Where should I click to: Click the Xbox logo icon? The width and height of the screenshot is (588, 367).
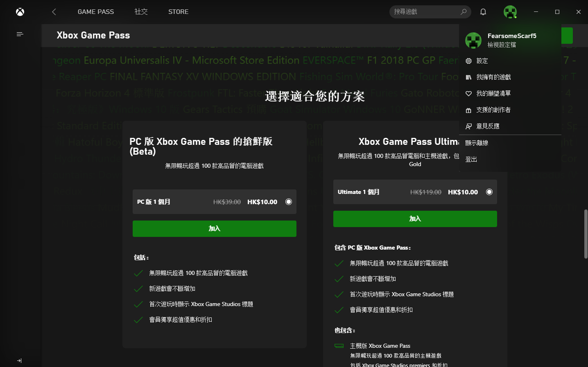pyautogui.click(x=20, y=12)
